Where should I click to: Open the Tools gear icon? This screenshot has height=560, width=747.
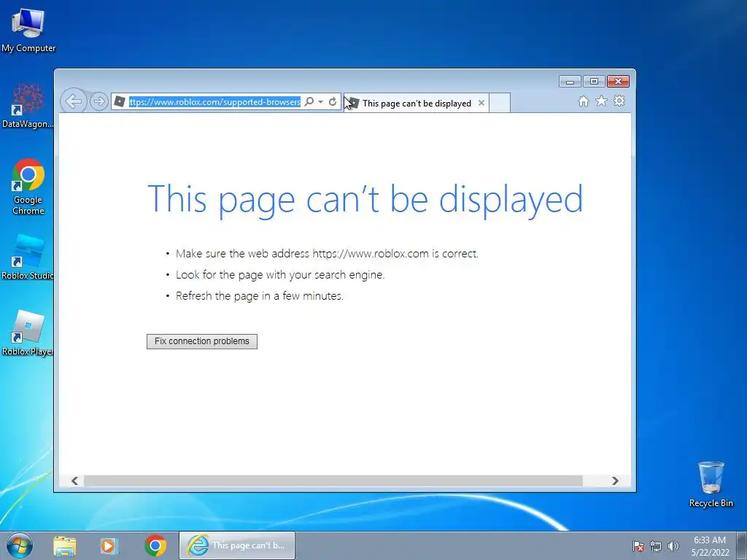point(619,101)
